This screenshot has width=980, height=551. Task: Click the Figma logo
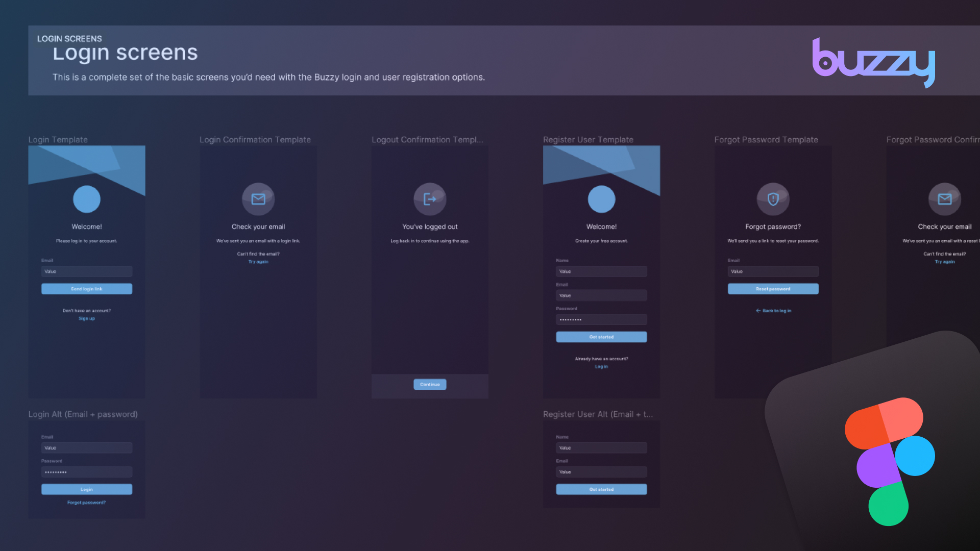point(890,462)
